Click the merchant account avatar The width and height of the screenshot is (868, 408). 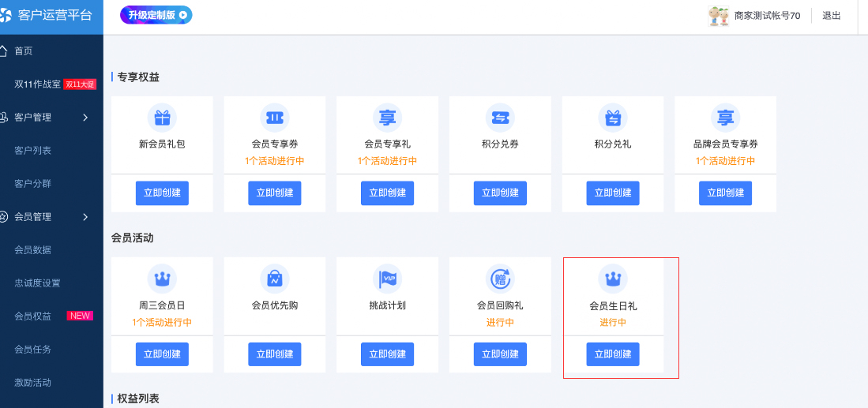pyautogui.click(x=719, y=16)
